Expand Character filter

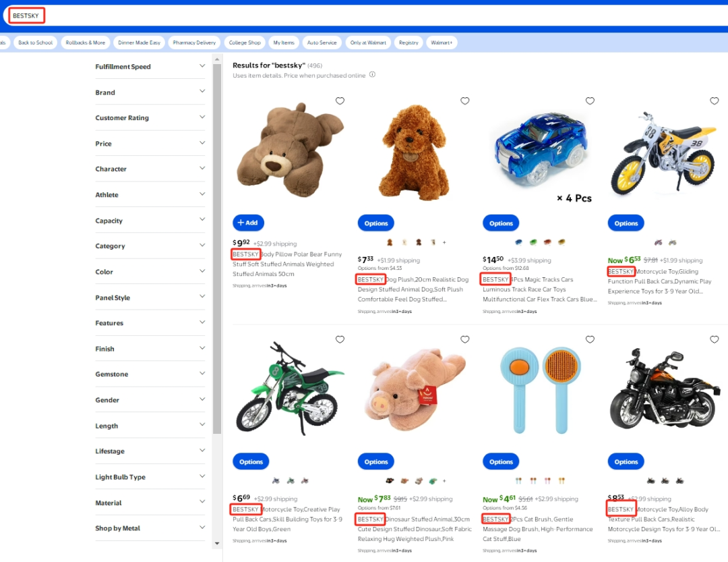coord(150,169)
